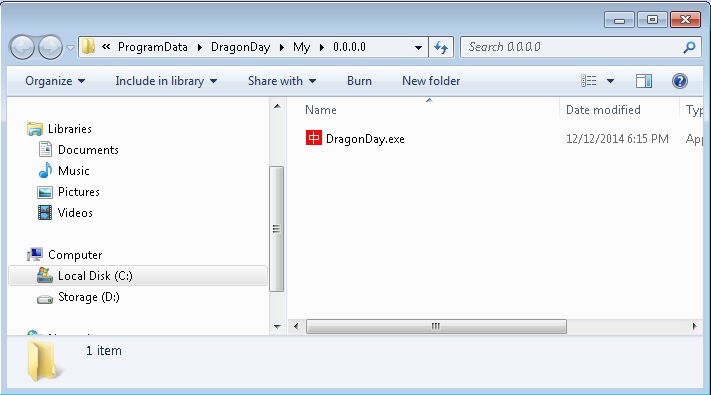The width and height of the screenshot is (711, 395).
Task: Click the search magnifier icon
Action: 689,47
